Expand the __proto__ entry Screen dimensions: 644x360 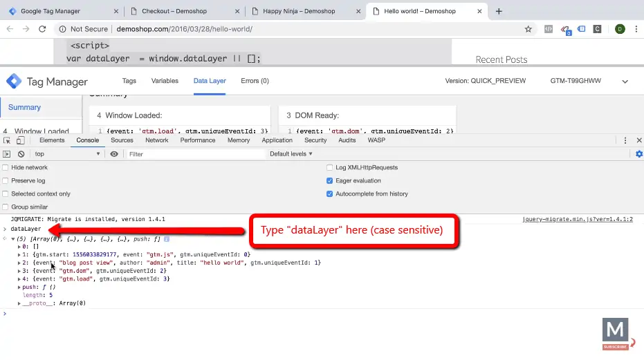click(x=19, y=303)
